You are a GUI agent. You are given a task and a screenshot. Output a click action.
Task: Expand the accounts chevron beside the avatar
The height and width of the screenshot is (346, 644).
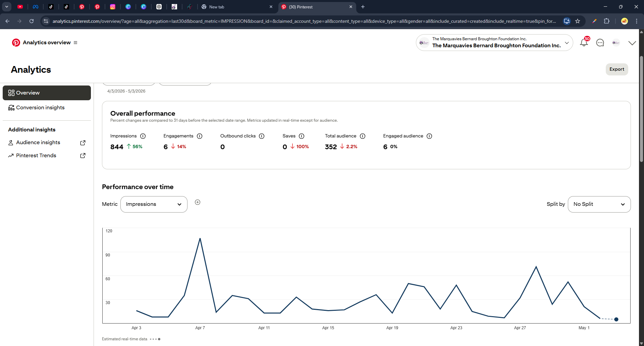pos(632,43)
